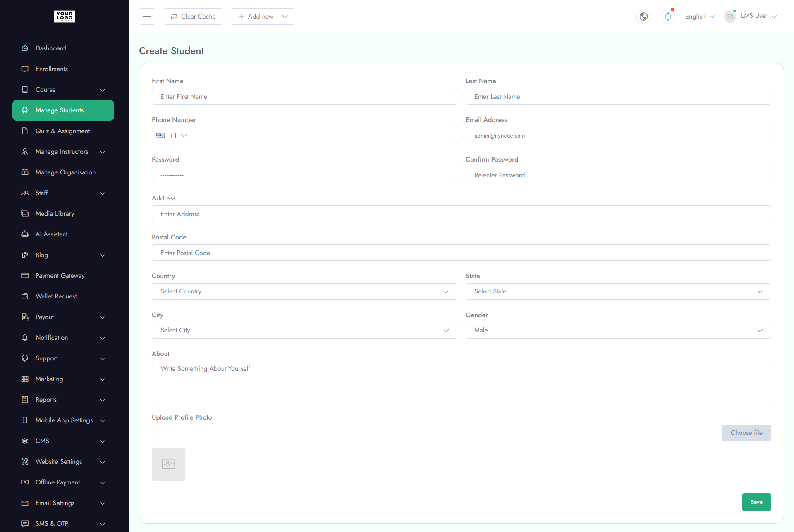
Task: Focus the First Name input field
Action: coord(304,96)
